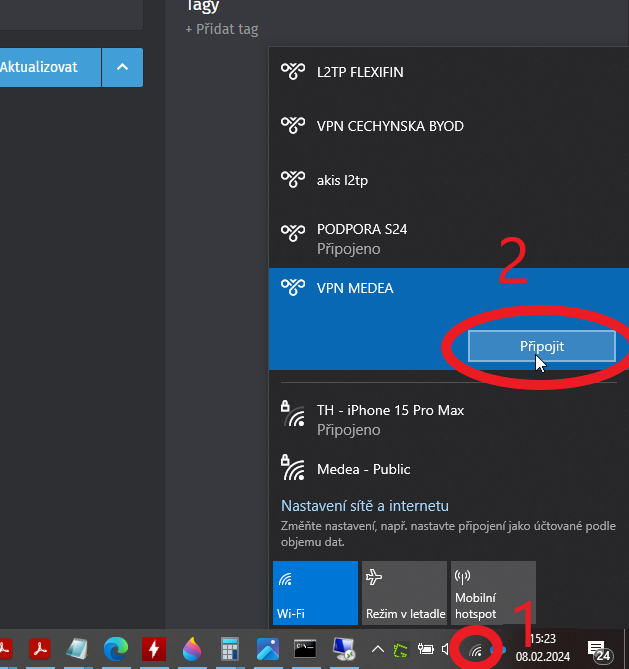Open the Remote Desktop taskbar icon

point(344,649)
